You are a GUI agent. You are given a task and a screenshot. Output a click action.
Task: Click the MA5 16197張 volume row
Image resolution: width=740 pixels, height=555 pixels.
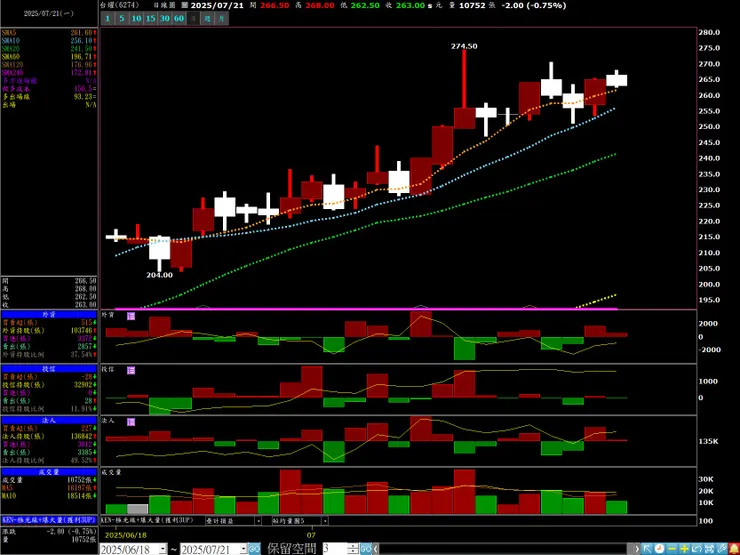[x=49, y=488]
